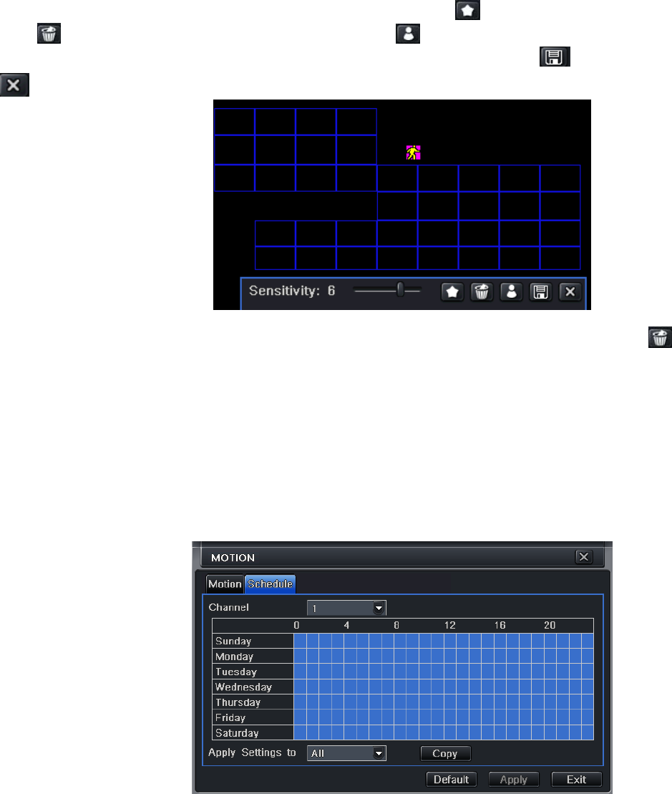Click the Copy button
Viewport: 672px width, 794px height.
(445, 753)
